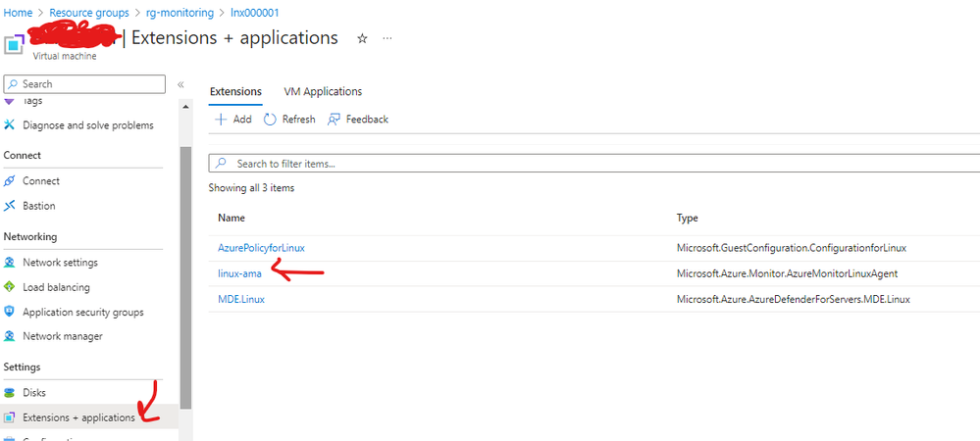The width and height of the screenshot is (980, 441).
Task: Open Home breadcrumb link
Action: coord(18,13)
